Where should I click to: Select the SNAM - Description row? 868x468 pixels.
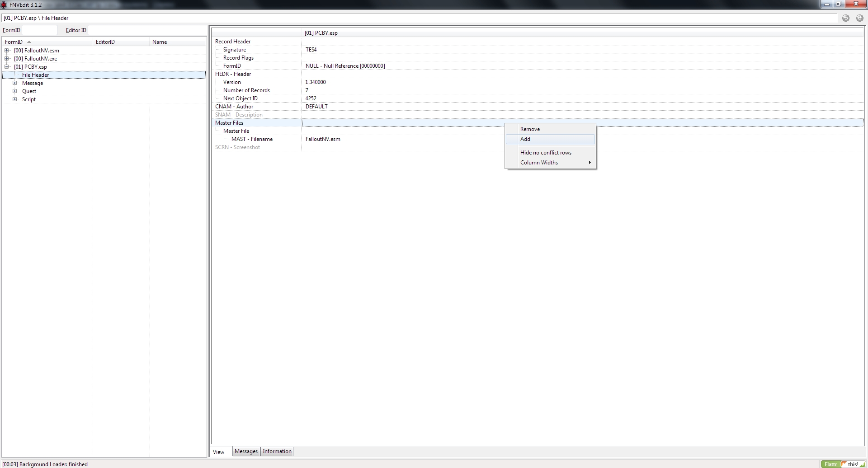pyautogui.click(x=538, y=115)
